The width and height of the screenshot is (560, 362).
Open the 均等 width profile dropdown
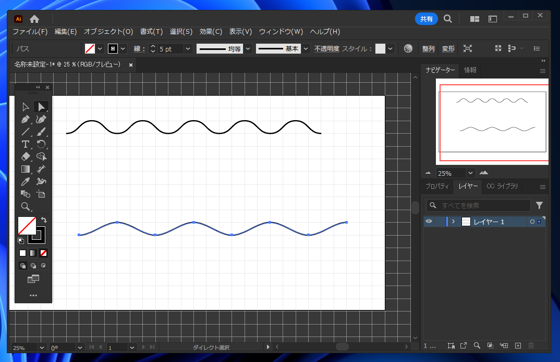tap(248, 49)
